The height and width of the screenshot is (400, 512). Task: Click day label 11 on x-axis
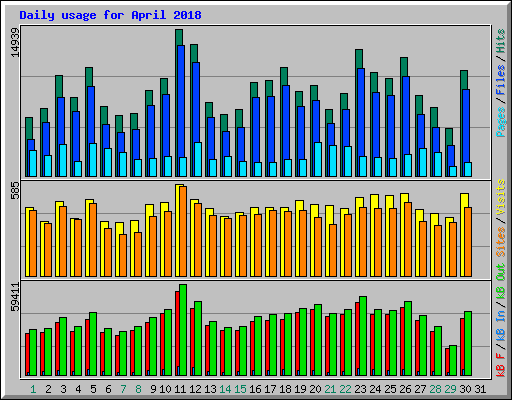(180, 389)
